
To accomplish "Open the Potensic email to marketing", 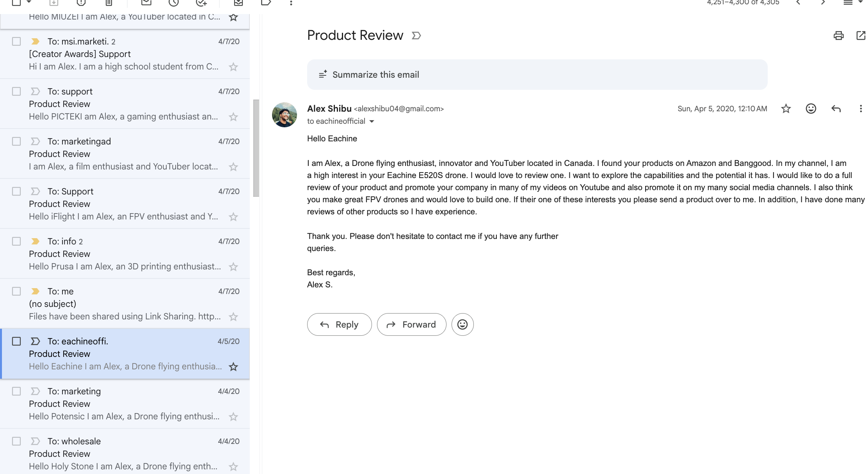I will pyautogui.click(x=125, y=404).
